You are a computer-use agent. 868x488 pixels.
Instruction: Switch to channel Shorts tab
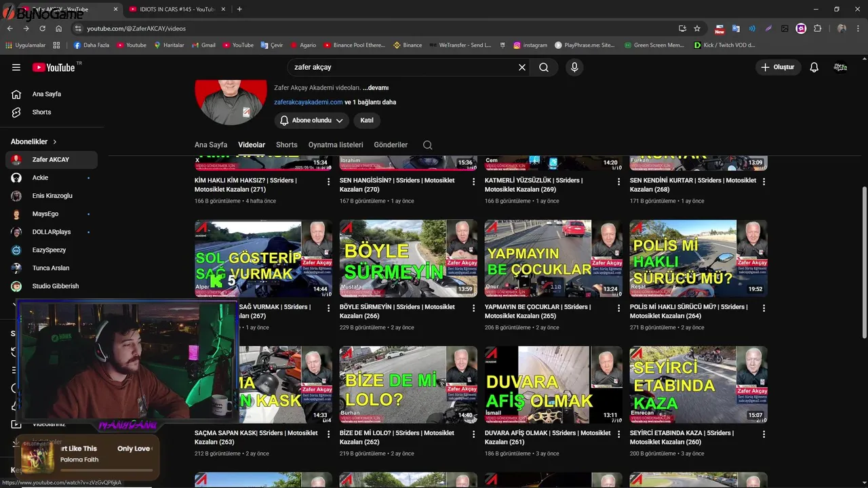coord(287,145)
